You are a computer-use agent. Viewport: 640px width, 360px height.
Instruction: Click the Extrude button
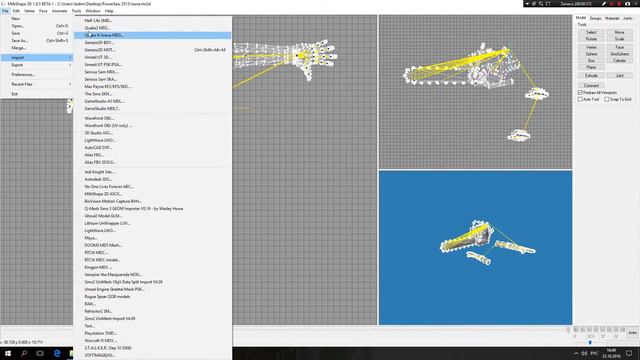591,76
